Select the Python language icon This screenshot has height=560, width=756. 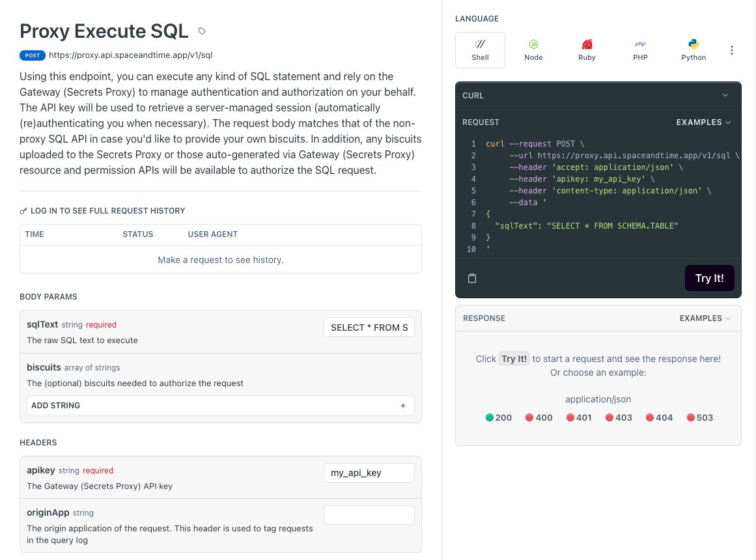[693, 44]
